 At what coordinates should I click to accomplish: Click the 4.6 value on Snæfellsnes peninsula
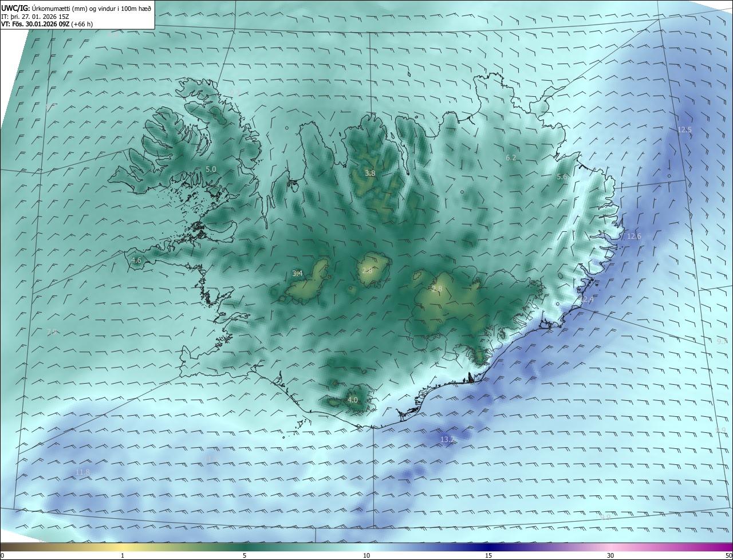[136, 260]
